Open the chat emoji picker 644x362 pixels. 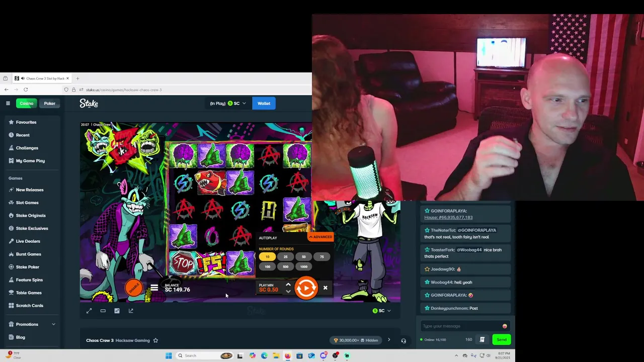pyautogui.click(x=505, y=326)
